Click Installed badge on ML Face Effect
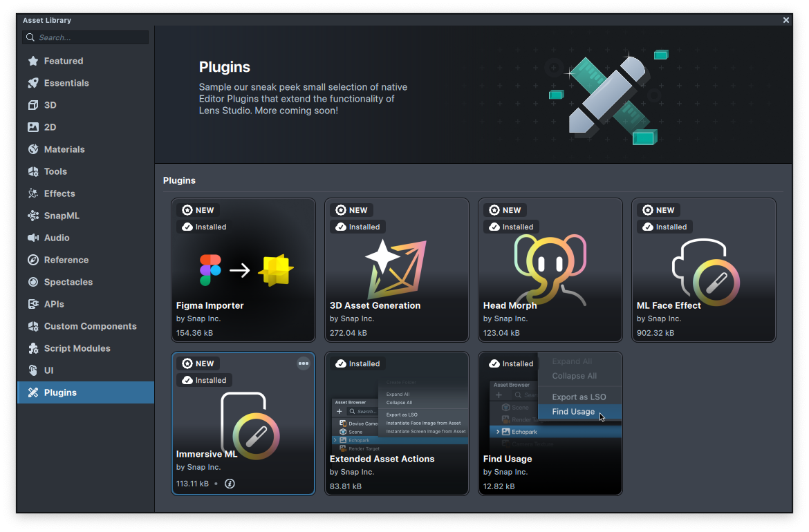The width and height of the screenshot is (809, 532). tap(665, 227)
